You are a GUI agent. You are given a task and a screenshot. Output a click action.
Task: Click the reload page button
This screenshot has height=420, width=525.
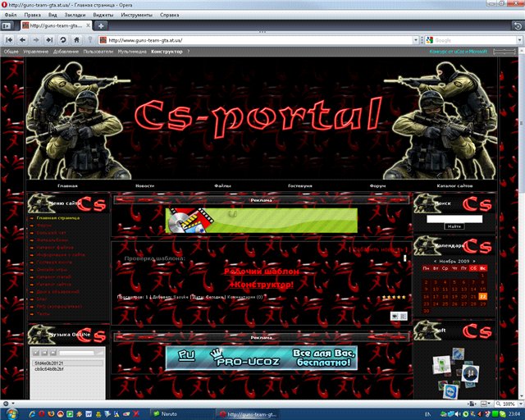pyautogui.click(x=62, y=39)
